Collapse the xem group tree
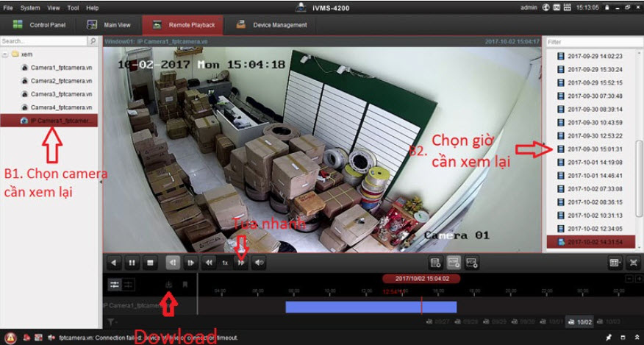The height and width of the screenshot is (345, 644). 5,54
